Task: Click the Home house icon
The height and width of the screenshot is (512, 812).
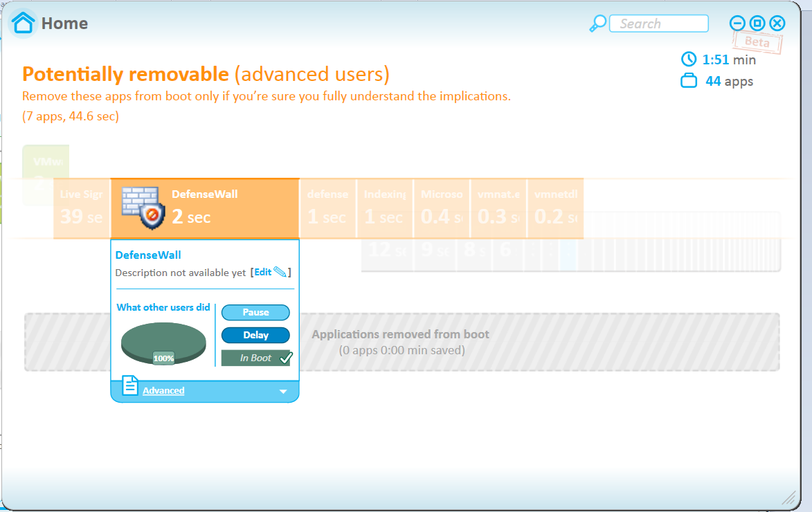Action: [23, 23]
